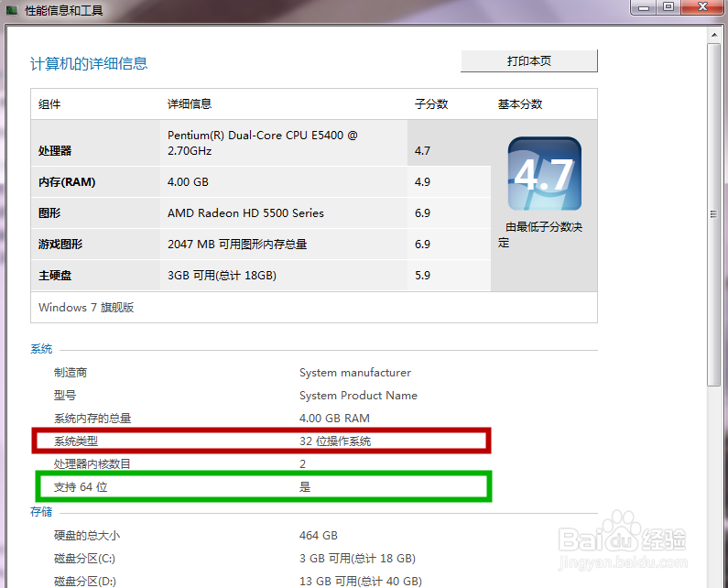Click the 子分数 column header
This screenshot has height=588, width=728.
431,104
